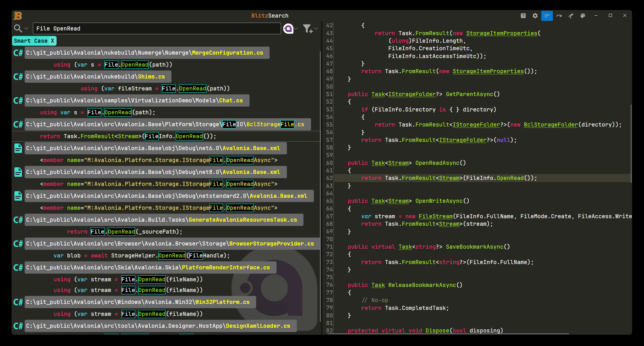The image size is (644, 346).
Task: Open Win32Platform.cs result
Action: 140,302
